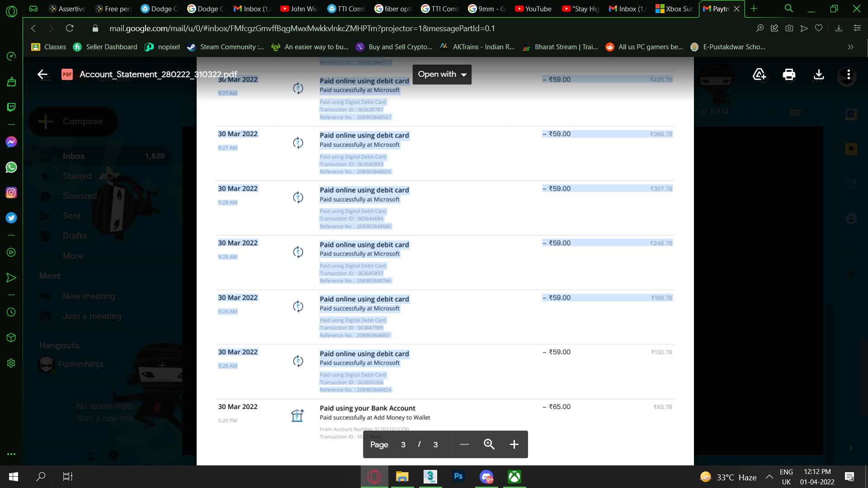This screenshot has width=868, height=488.
Task: Open the Steam Community bookmark
Action: tap(226, 47)
